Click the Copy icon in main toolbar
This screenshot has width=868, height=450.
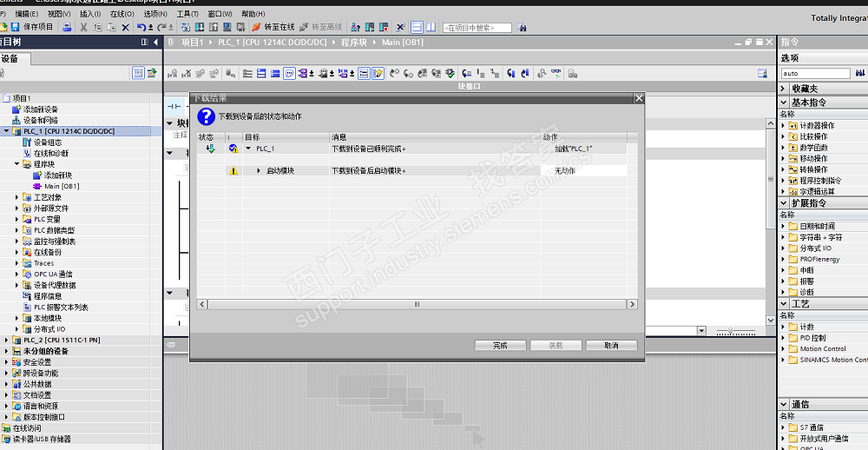97,27
